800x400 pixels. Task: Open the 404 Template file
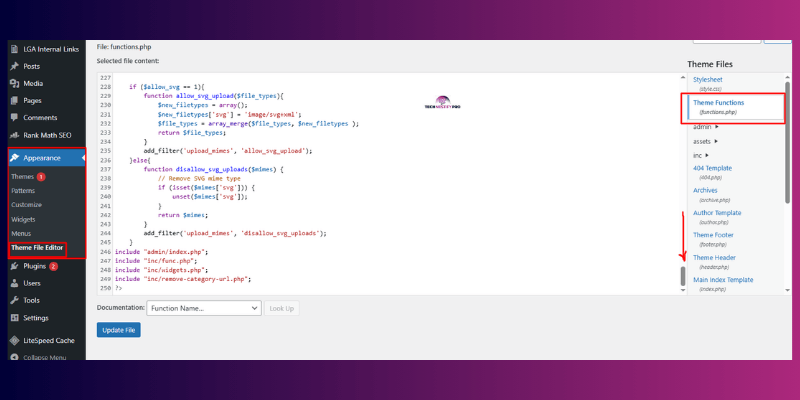pyautogui.click(x=712, y=172)
